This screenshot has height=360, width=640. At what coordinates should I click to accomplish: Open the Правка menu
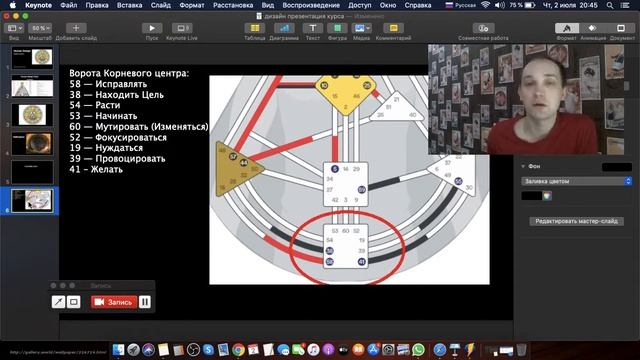pos(97,5)
